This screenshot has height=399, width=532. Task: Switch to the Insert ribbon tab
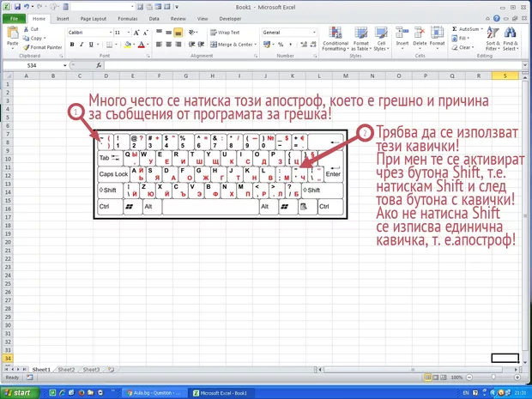click(x=63, y=19)
